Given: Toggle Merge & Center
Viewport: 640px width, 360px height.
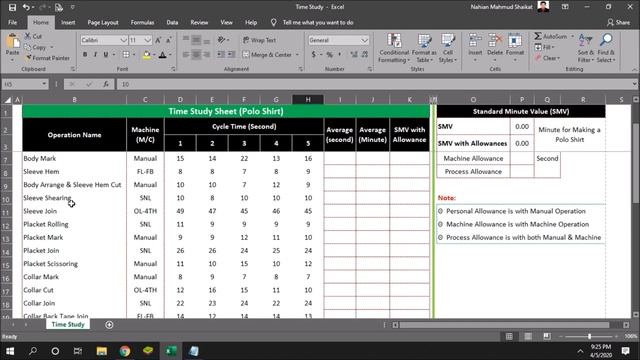Looking at the screenshot, I should [x=268, y=54].
